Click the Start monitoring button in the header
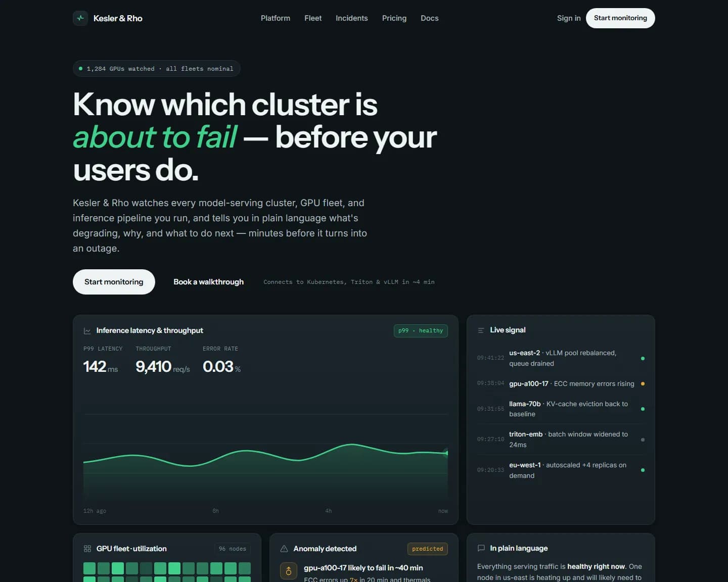 (620, 18)
